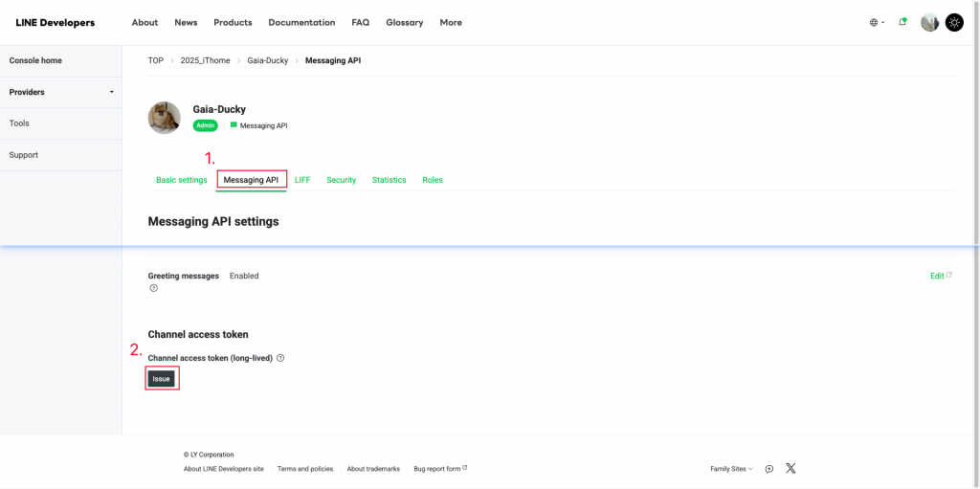Open the Documentation top menu

coord(301,23)
